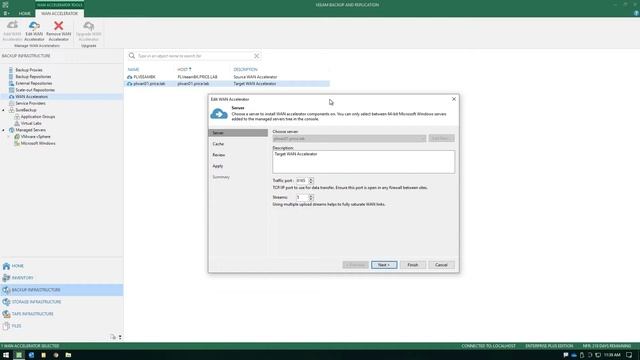
Task: Click the Scale-out Repositories tree icon
Action: click(x=11, y=90)
